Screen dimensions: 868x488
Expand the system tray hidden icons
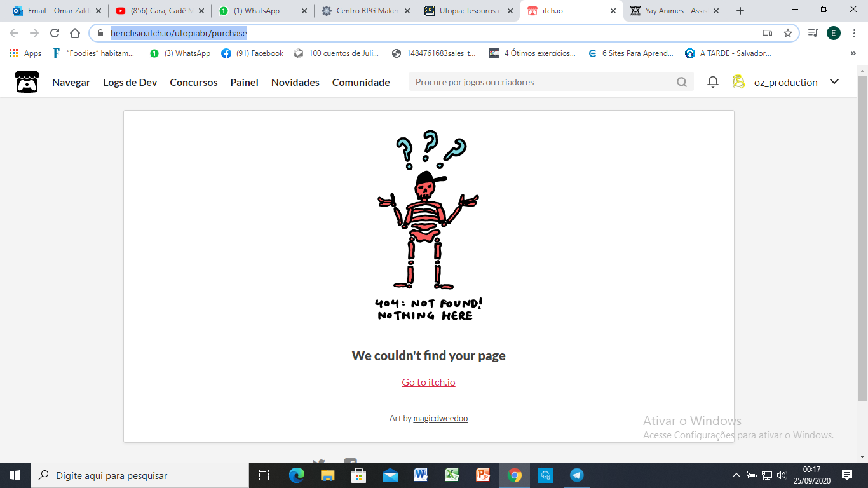point(736,475)
